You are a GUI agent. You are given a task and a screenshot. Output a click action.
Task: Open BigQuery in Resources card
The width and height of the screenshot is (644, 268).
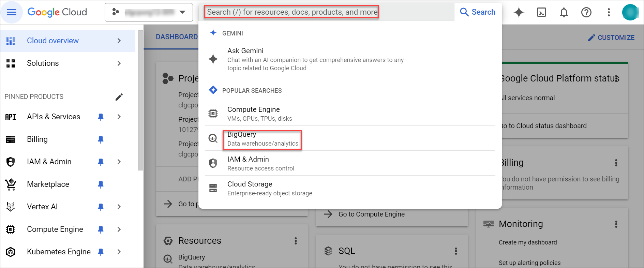point(192,257)
